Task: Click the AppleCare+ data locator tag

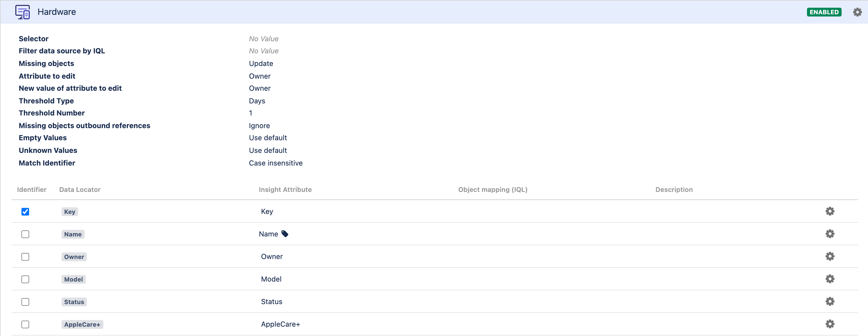Action: [82, 324]
